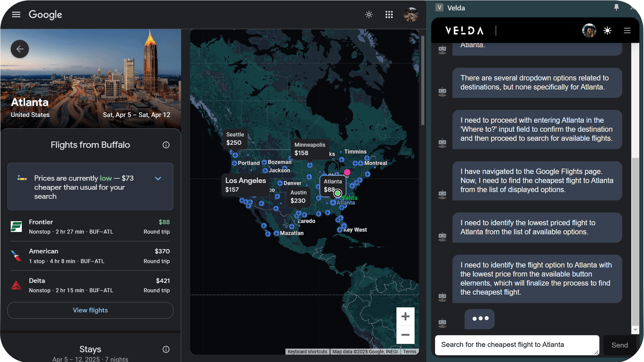The height and width of the screenshot is (362, 644).
Task: Click the American airline logo
Action: tap(16, 256)
